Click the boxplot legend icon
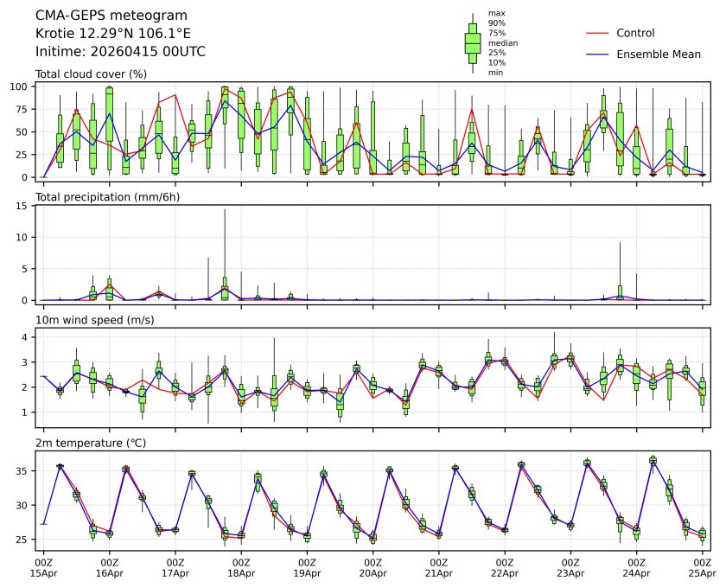The height and width of the screenshot is (588, 726). click(473, 43)
